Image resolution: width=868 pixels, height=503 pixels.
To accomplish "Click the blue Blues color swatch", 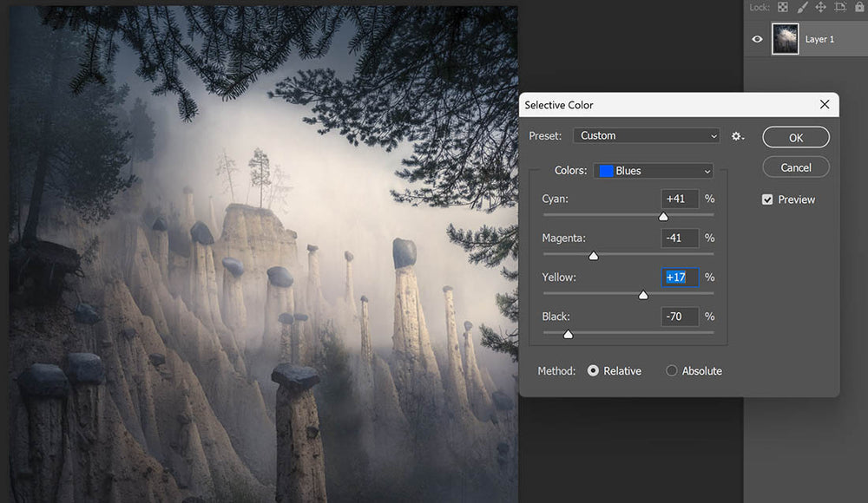I will pos(606,171).
